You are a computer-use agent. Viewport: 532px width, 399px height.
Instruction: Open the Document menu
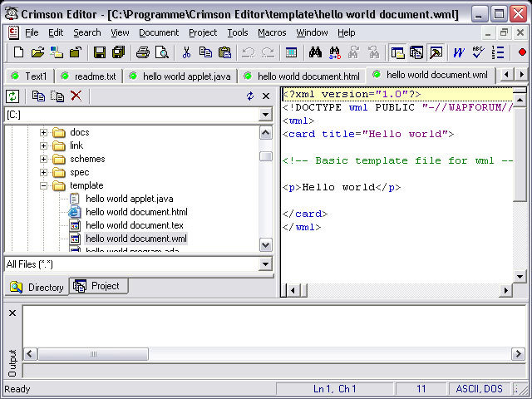tap(159, 32)
